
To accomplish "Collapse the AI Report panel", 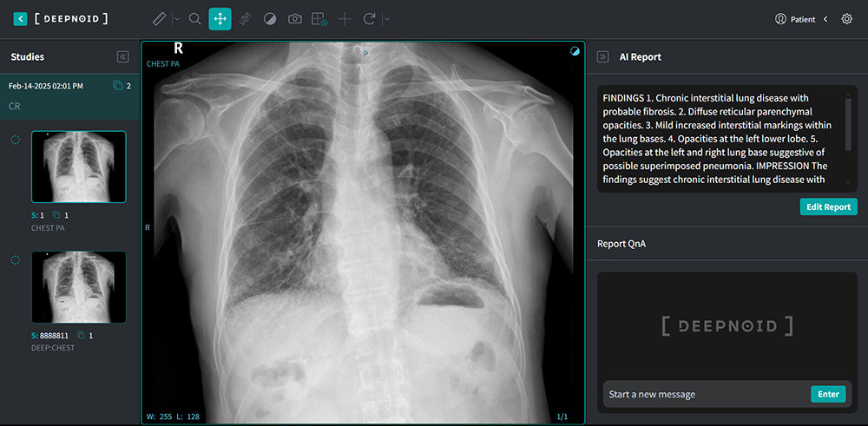I will pyautogui.click(x=603, y=56).
